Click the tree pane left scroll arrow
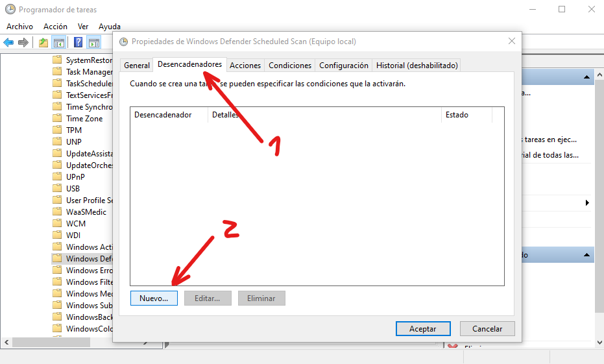The height and width of the screenshot is (364, 604). (6, 342)
